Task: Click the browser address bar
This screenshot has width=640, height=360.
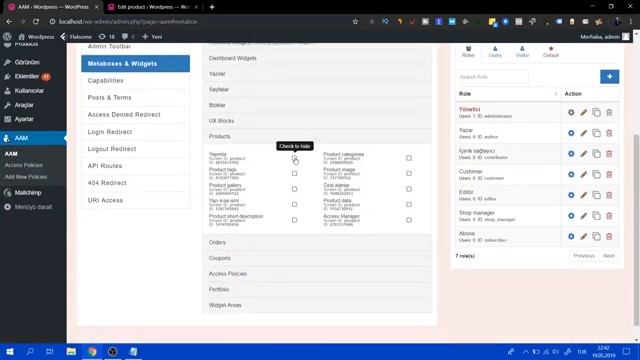Action: (x=200, y=22)
